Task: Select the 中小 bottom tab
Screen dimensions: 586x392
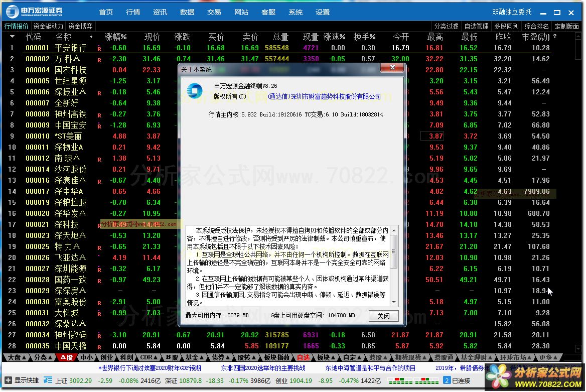Action: tap(86, 357)
